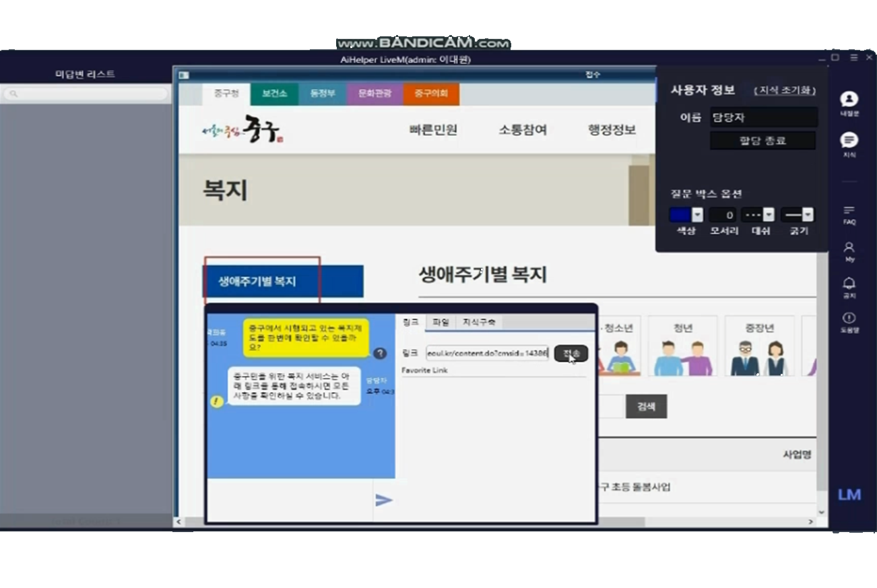Open the 내질문 profile icon in sidebar
The image size is (877, 588).
click(x=849, y=99)
